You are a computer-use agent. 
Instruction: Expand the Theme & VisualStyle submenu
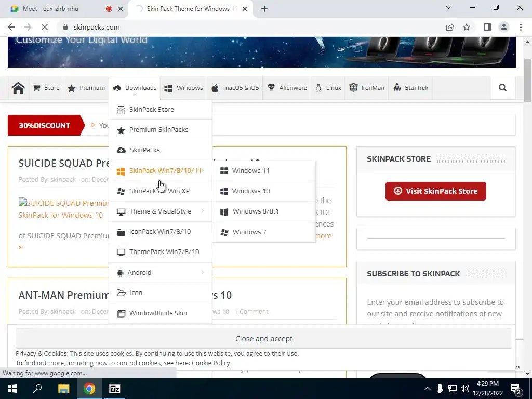[x=161, y=211]
